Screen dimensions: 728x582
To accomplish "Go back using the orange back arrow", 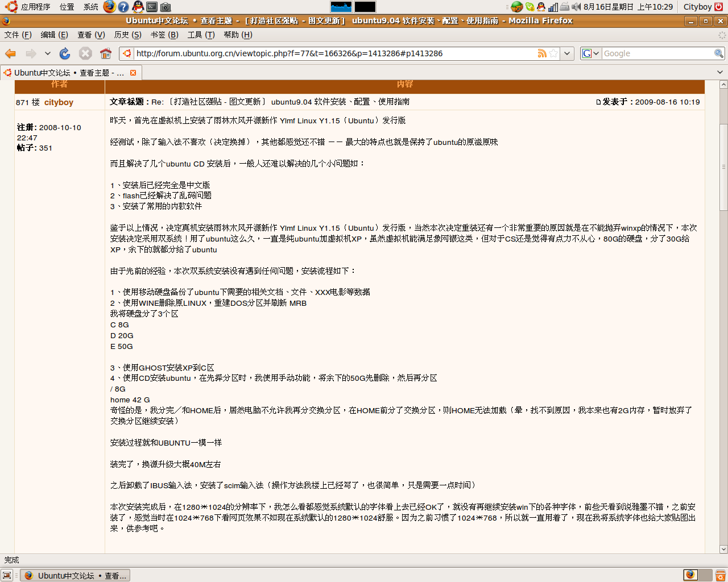I will tap(10, 53).
